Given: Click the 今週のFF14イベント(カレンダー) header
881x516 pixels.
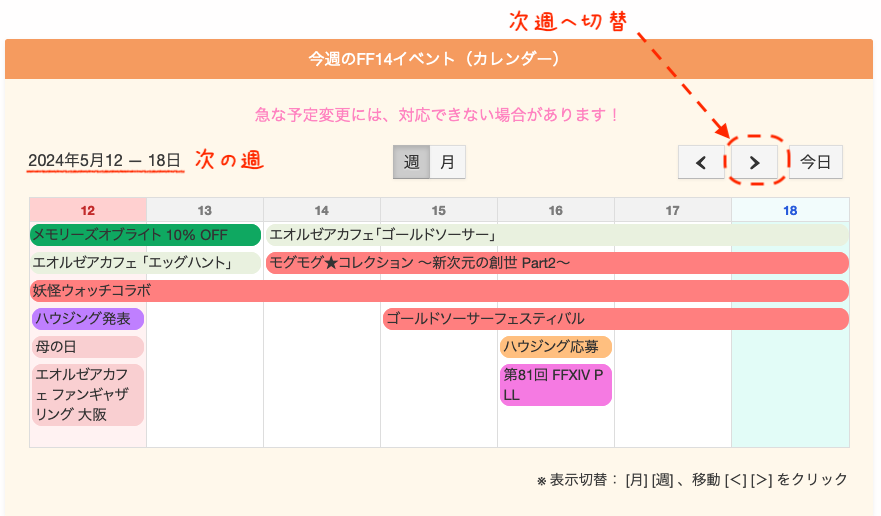Looking at the screenshot, I should 439,59.
